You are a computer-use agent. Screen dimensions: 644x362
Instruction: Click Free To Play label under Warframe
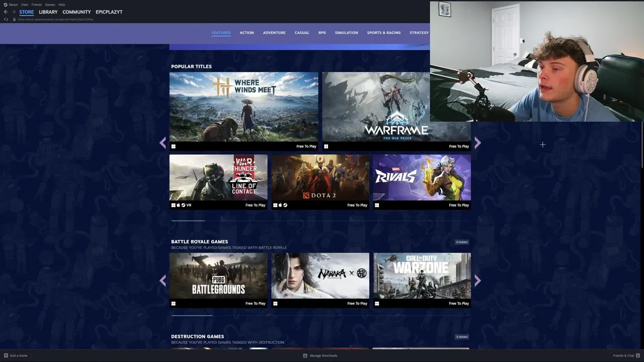tap(459, 146)
